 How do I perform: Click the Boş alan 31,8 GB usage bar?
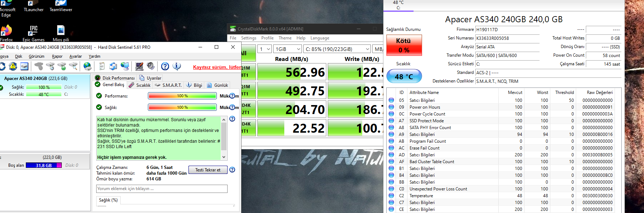coord(43,165)
